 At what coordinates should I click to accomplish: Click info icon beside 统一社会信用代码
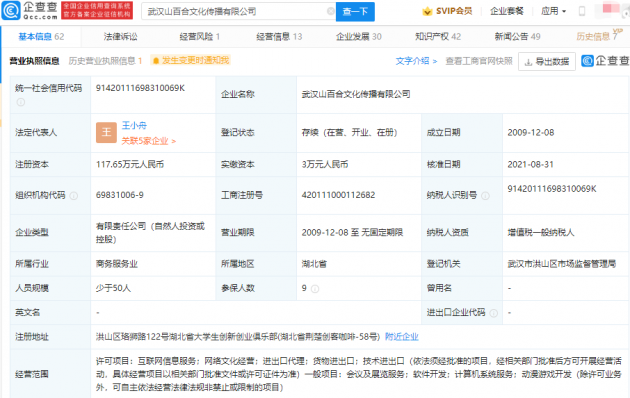coord(20,102)
